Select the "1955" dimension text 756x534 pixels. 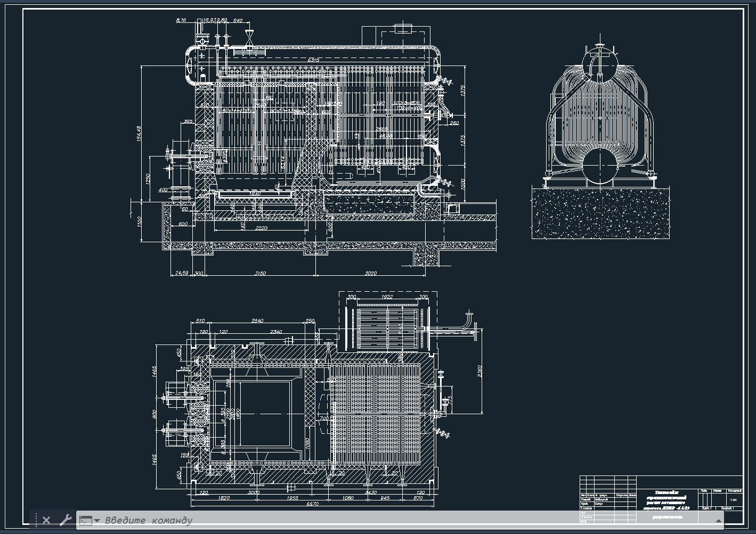click(x=292, y=498)
